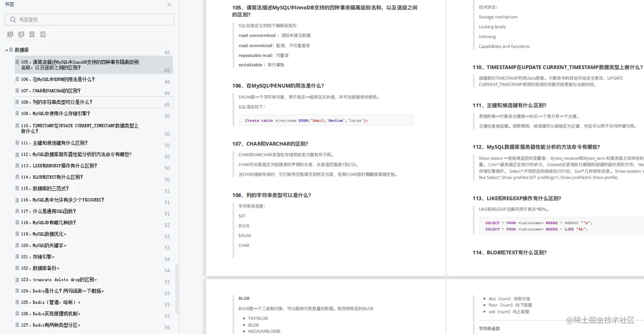Click the collapse all bookmarks icon
Image resolution: width=644 pixels, height=334 pixels.
21,34
